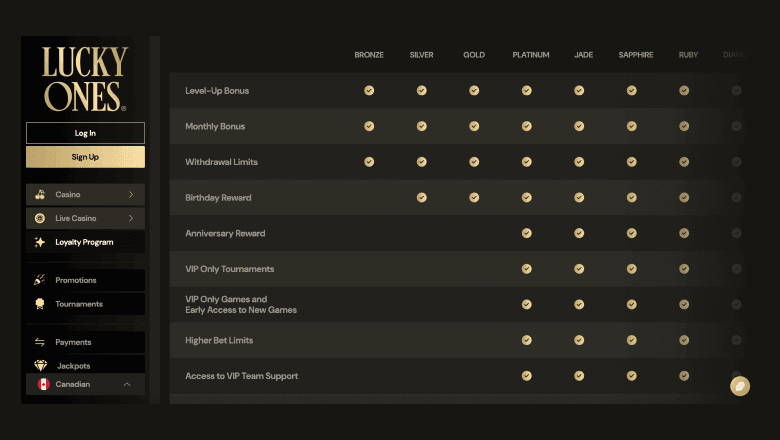Click the gold Sign Up button
The image size is (780, 440).
pyautogui.click(x=85, y=157)
